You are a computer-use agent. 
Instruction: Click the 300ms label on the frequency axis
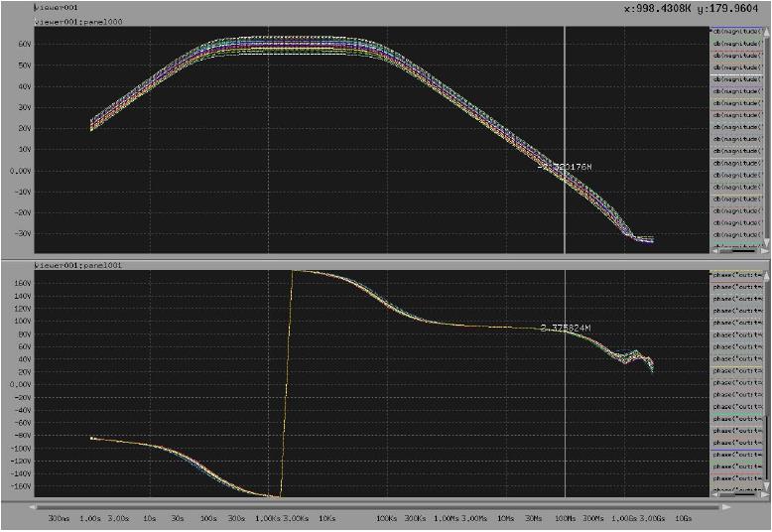59,518
